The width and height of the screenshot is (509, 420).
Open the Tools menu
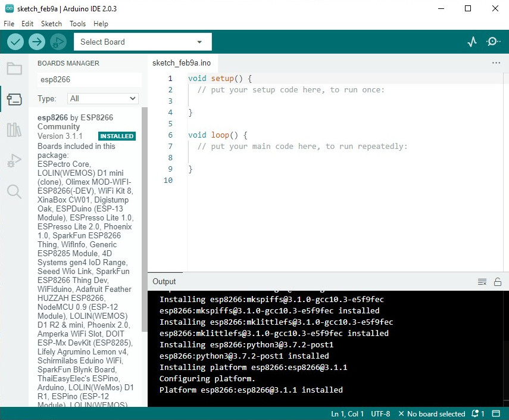click(x=77, y=24)
